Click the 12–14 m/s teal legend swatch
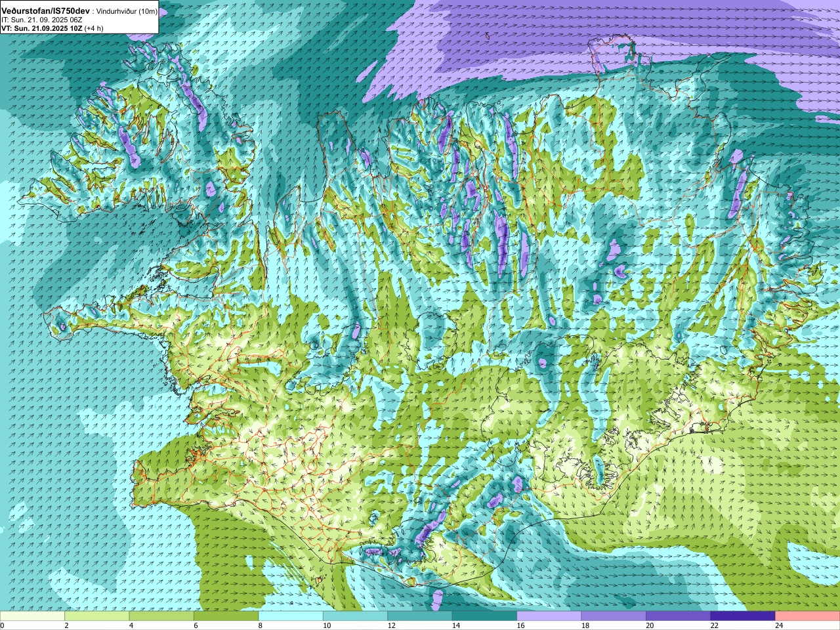 pos(420,616)
